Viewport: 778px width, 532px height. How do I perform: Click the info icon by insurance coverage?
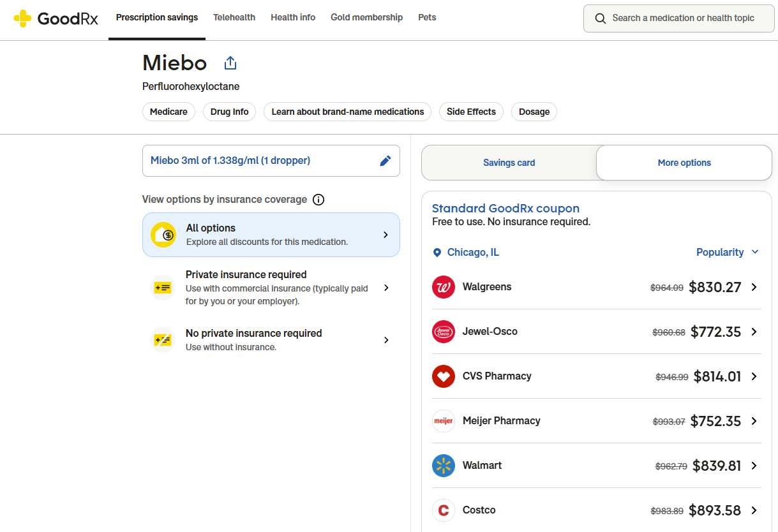[318, 200]
